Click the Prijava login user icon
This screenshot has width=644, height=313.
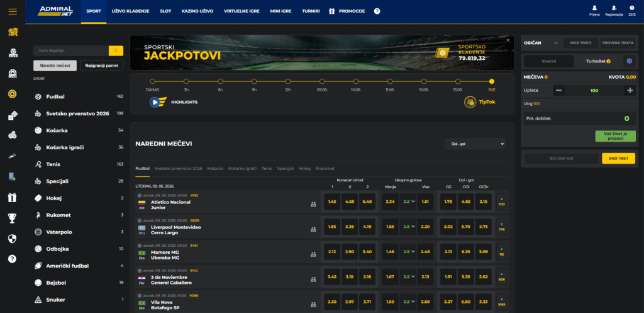pyautogui.click(x=594, y=8)
